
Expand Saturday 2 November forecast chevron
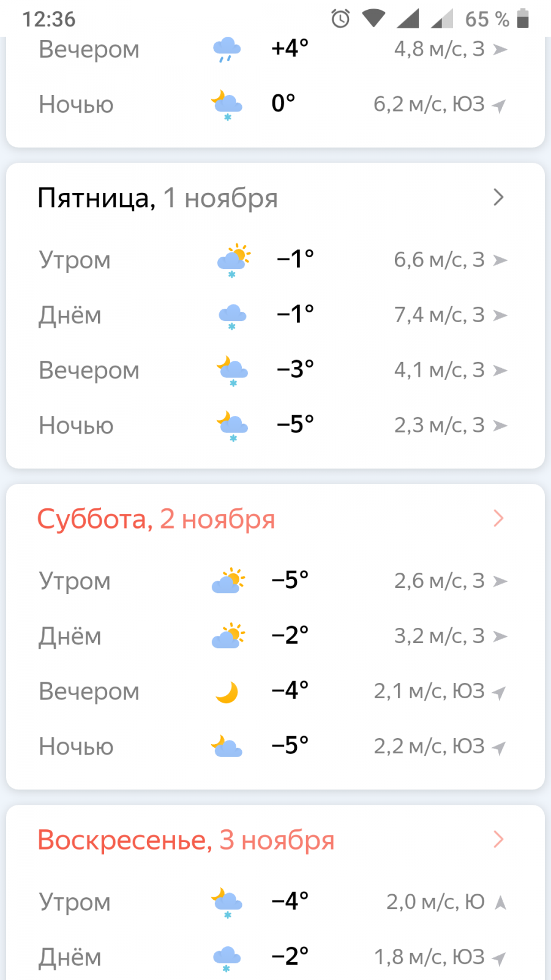point(498,518)
